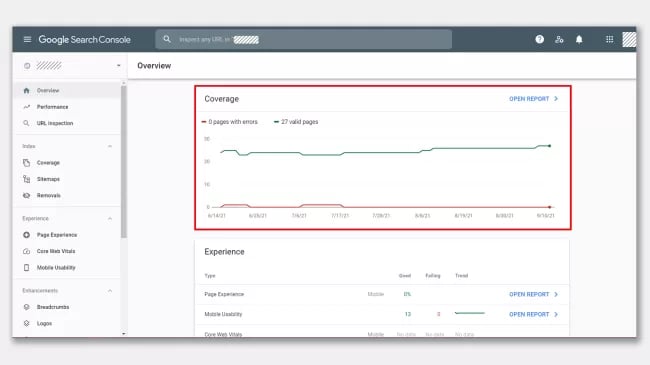Open users and permissions icon

pyautogui.click(x=559, y=39)
